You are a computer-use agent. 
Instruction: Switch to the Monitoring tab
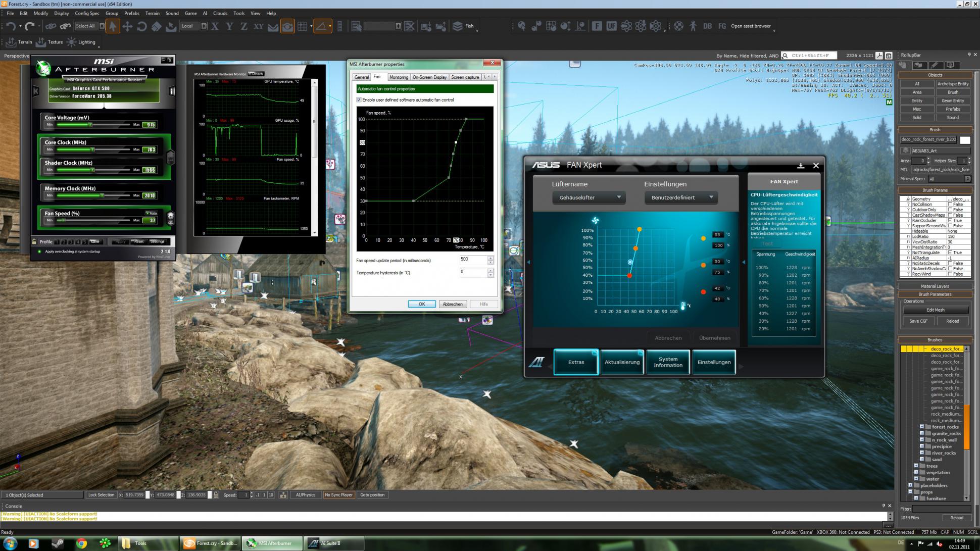coord(398,77)
